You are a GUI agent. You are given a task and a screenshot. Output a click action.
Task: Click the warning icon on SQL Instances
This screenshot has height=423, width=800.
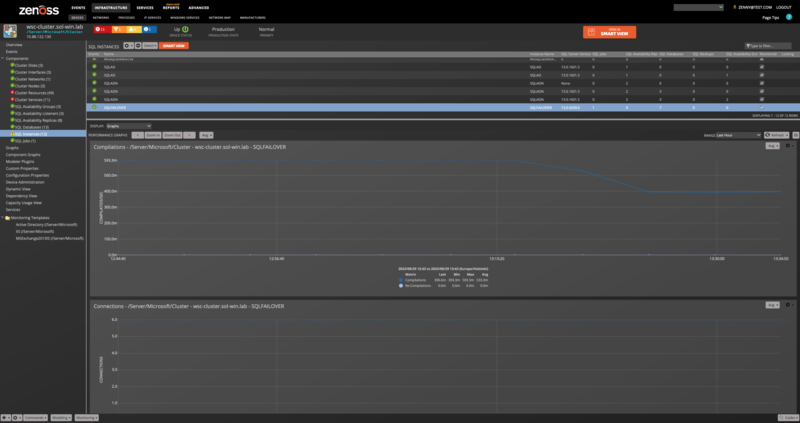pos(12,134)
